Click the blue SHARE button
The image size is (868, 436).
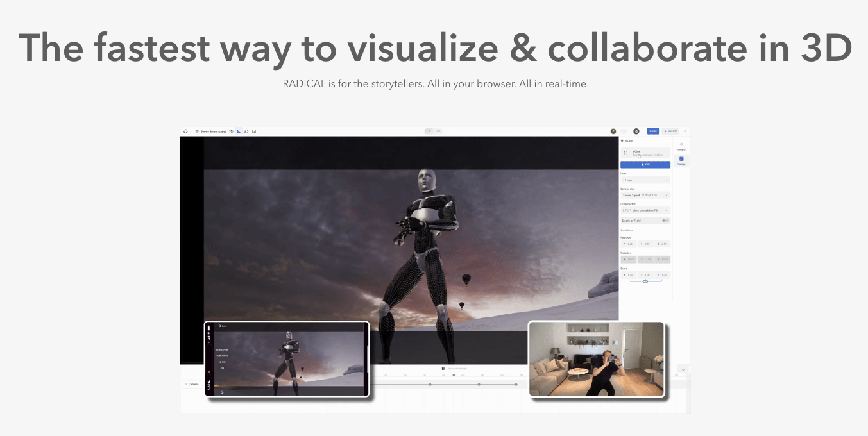click(x=652, y=131)
